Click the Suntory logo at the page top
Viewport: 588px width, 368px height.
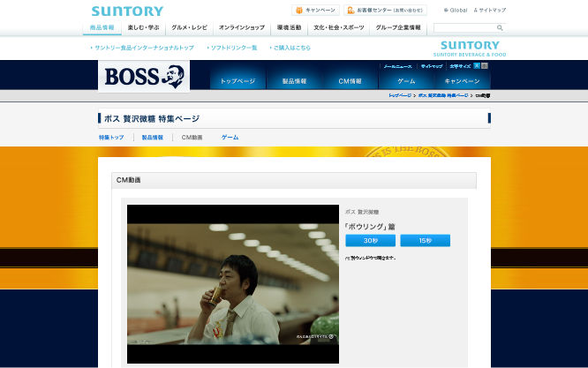(127, 11)
